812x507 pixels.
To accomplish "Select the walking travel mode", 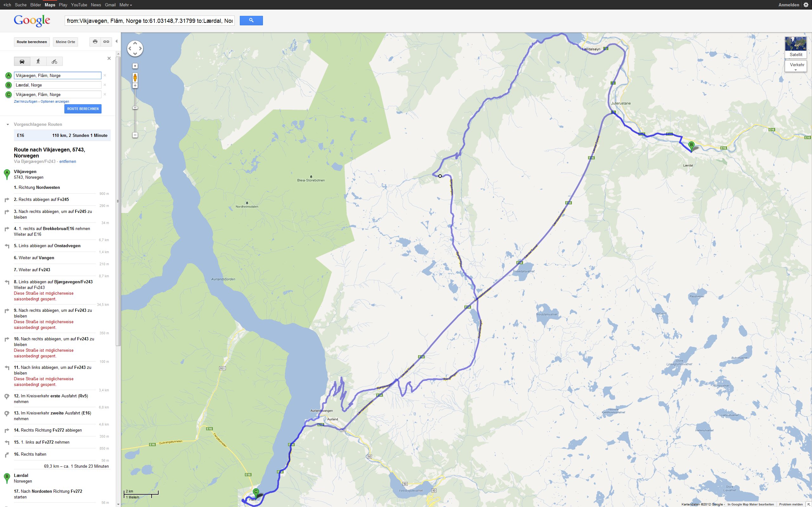I will pos(38,61).
